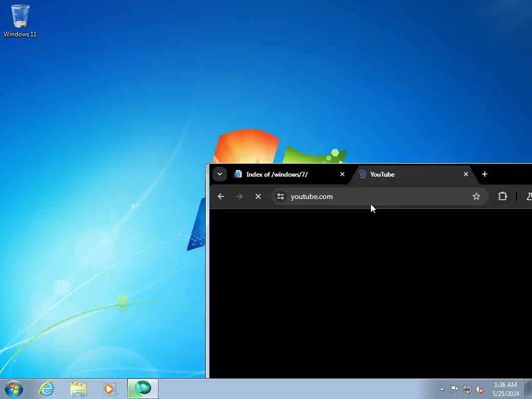The width and height of the screenshot is (532, 399).
Task: Go back to the previous page
Action: click(x=221, y=196)
